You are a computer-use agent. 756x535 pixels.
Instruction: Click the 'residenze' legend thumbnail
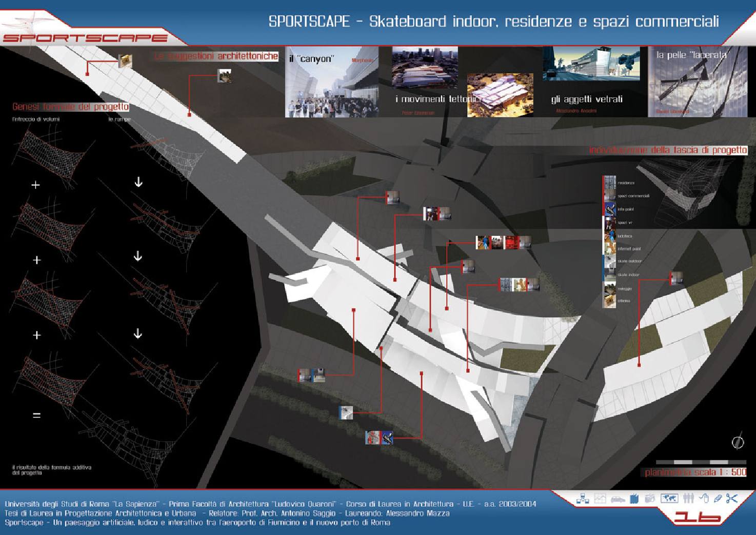[609, 183]
